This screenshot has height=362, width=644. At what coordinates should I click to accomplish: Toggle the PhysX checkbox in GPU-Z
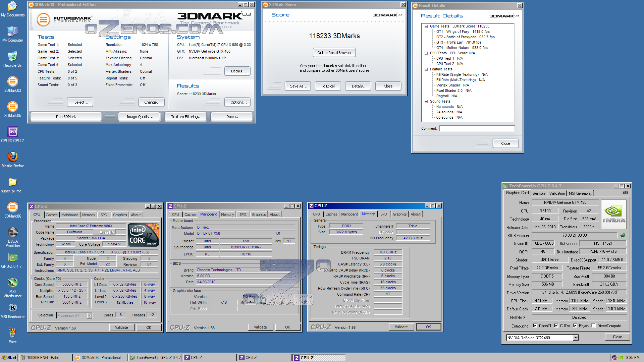575,325
